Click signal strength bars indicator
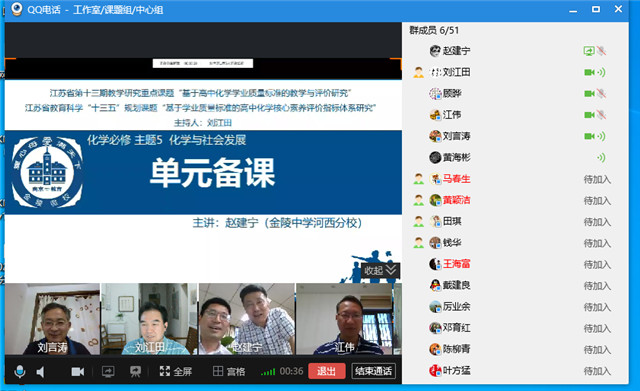The image size is (640, 391). tap(268, 371)
